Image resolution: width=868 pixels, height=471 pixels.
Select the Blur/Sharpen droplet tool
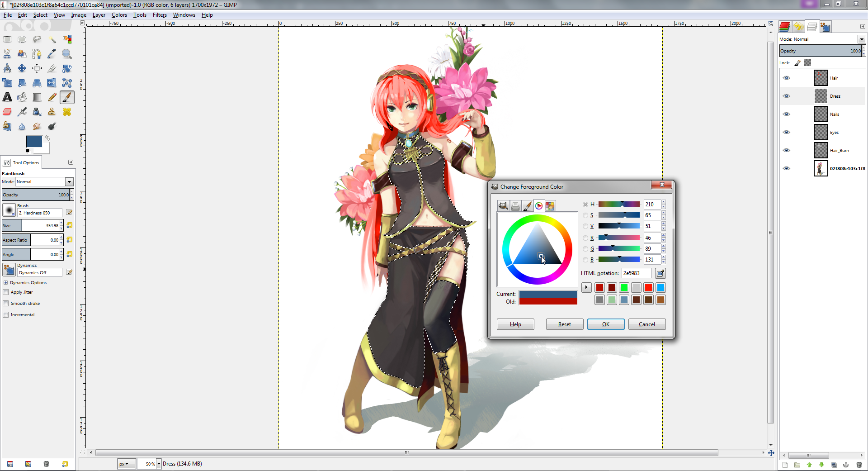click(x=22, y=126)
